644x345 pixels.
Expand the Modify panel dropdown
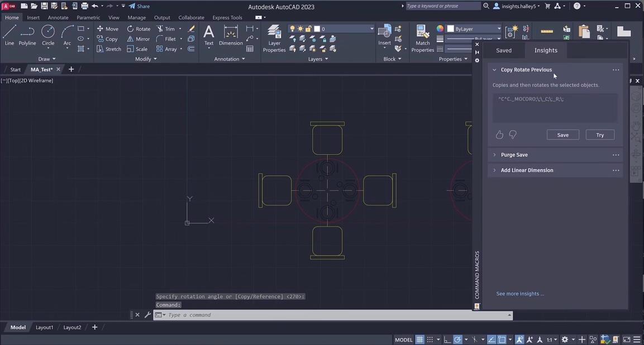point(146,59)
